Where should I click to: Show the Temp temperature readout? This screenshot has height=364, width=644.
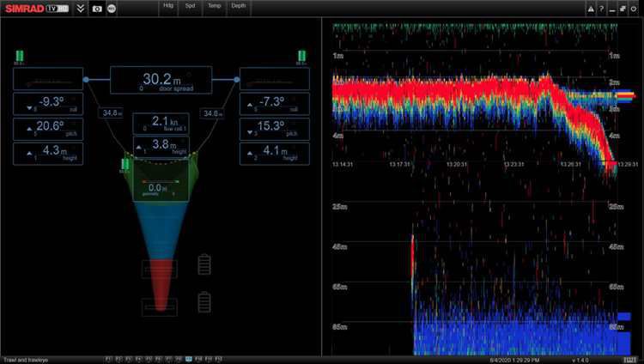point(214,6)
